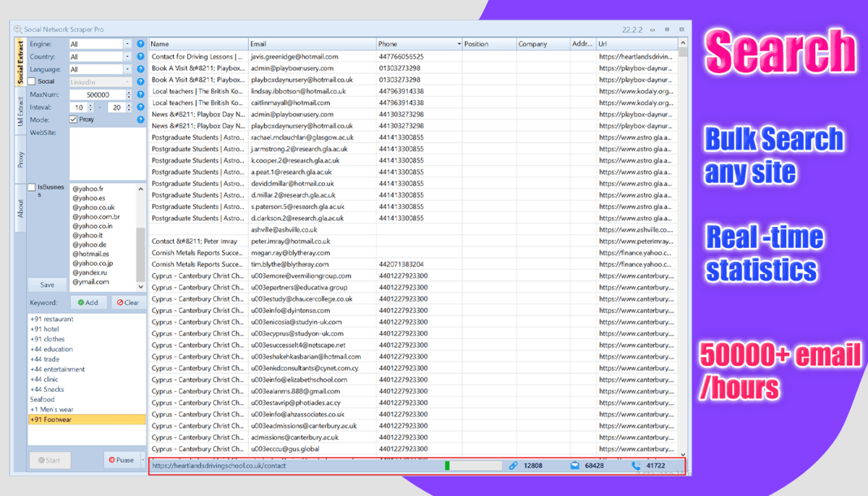Click the help icon beside MaxNum

141,95
